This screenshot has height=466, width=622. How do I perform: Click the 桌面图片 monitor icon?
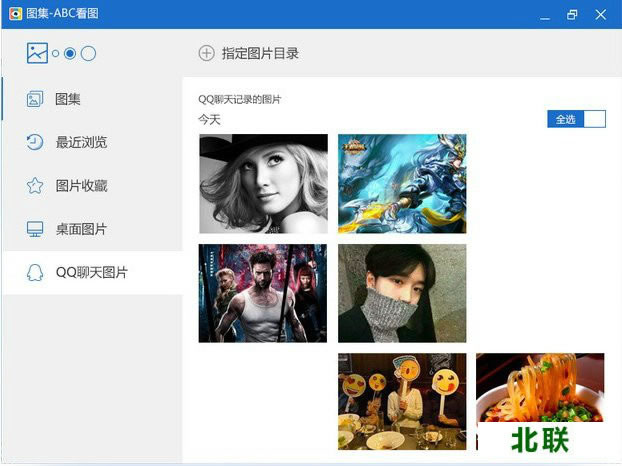[35, 229]
